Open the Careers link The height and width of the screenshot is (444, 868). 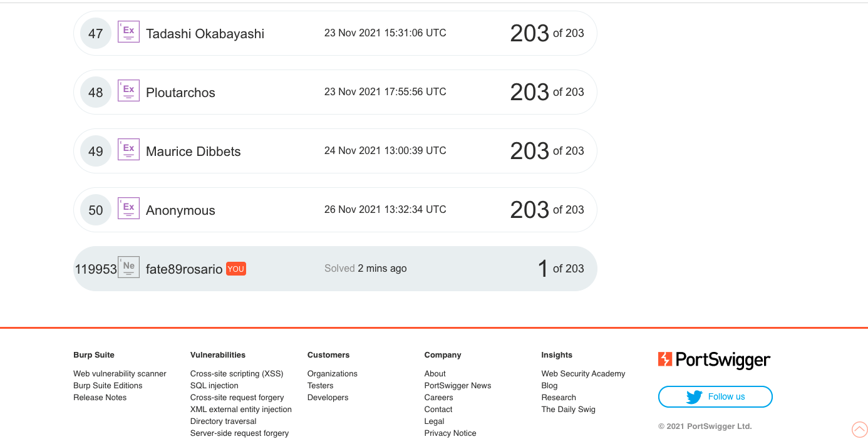click(438, 398)
